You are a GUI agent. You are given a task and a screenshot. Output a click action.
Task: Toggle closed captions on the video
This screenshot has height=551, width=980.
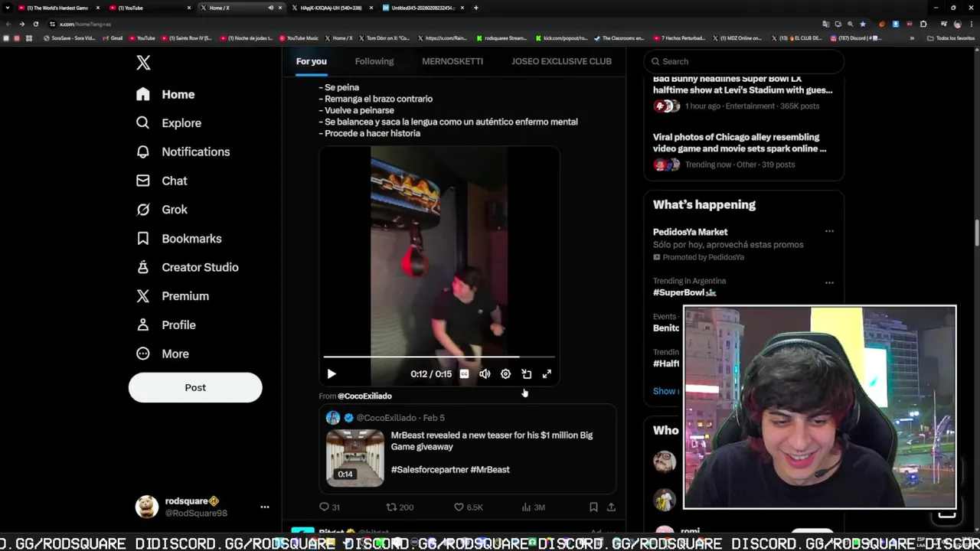coord(464,373)
